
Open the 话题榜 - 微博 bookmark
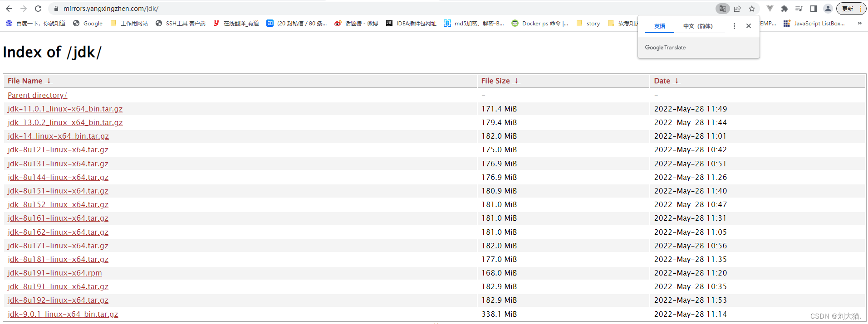tap(356, 23)
